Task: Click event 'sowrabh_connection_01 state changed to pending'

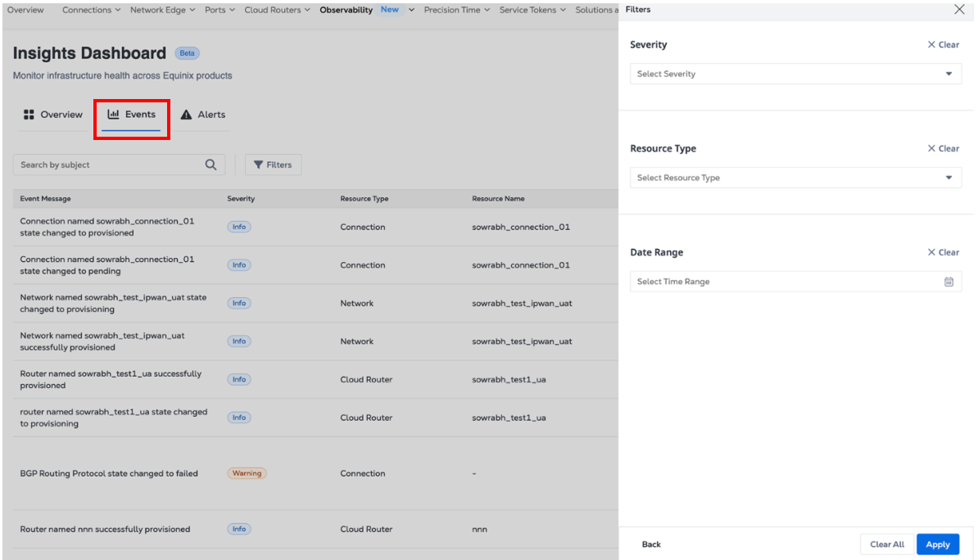Action: pyautogui.click(x=106, y=265)
